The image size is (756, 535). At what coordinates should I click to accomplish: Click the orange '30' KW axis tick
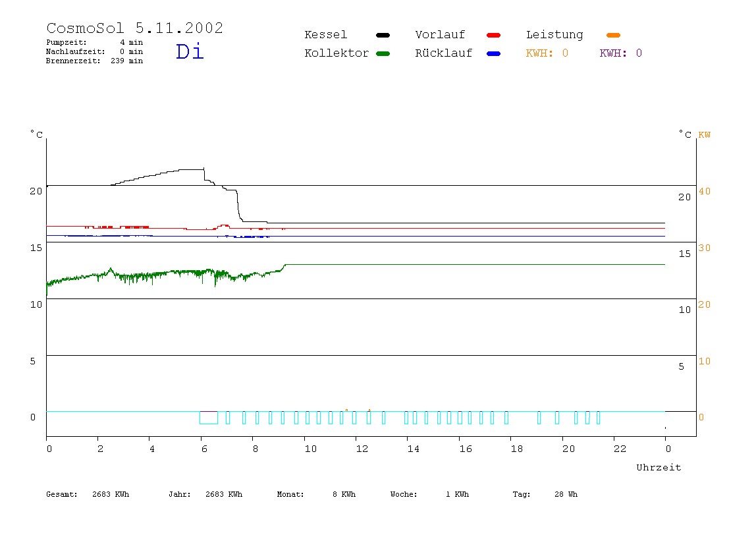(x=705, y=248)
